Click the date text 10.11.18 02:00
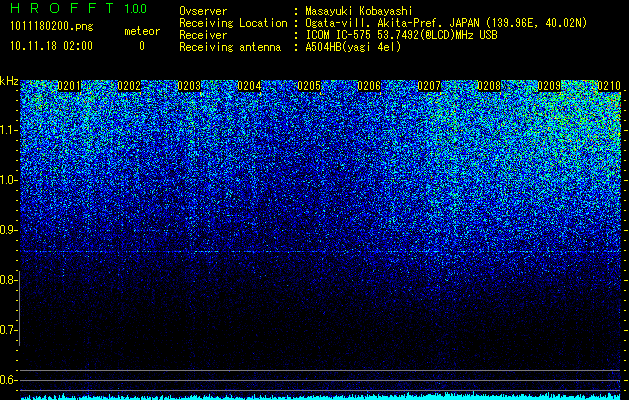 (51, 46)
